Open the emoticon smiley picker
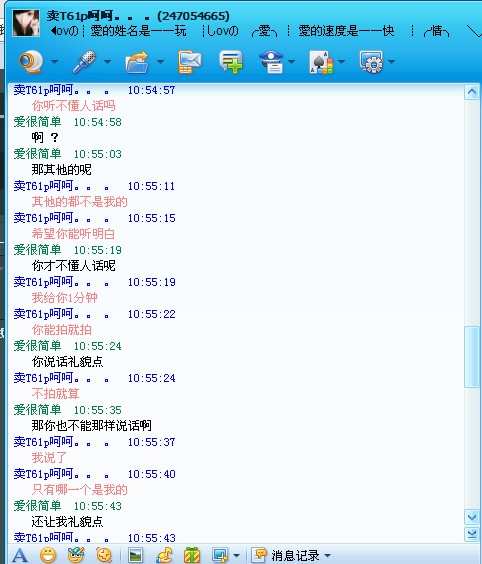 pyautogui.click(x=48, y=555)
